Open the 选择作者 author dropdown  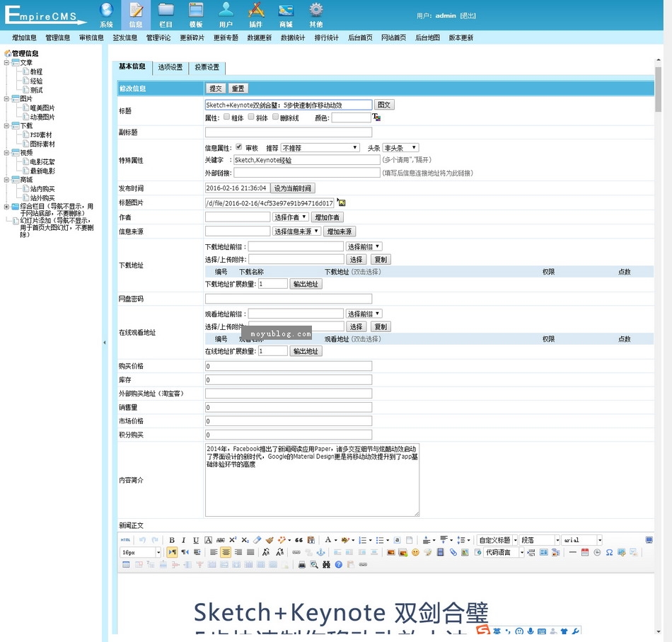click(x=290, y=217)
